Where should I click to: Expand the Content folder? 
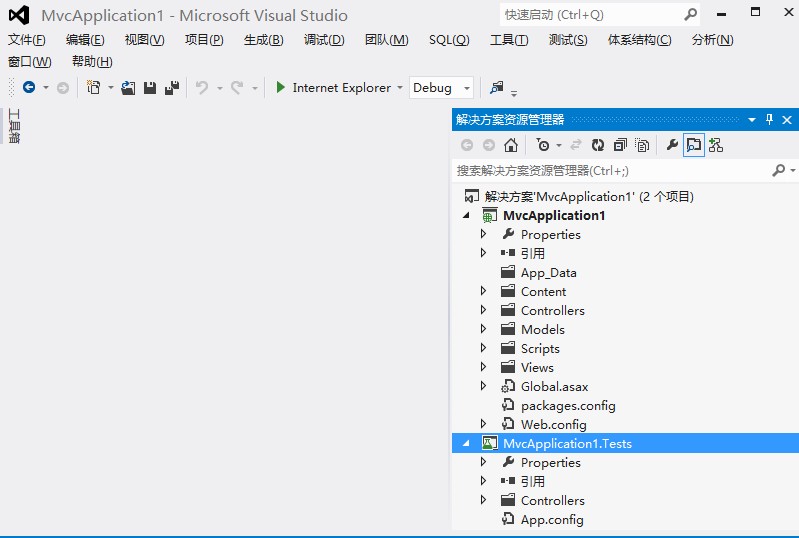click(x=484, y=291)
